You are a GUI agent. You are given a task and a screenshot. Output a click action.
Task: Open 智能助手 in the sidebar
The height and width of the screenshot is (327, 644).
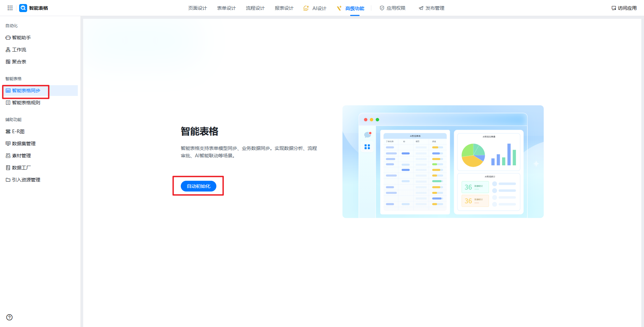(21, 38)
